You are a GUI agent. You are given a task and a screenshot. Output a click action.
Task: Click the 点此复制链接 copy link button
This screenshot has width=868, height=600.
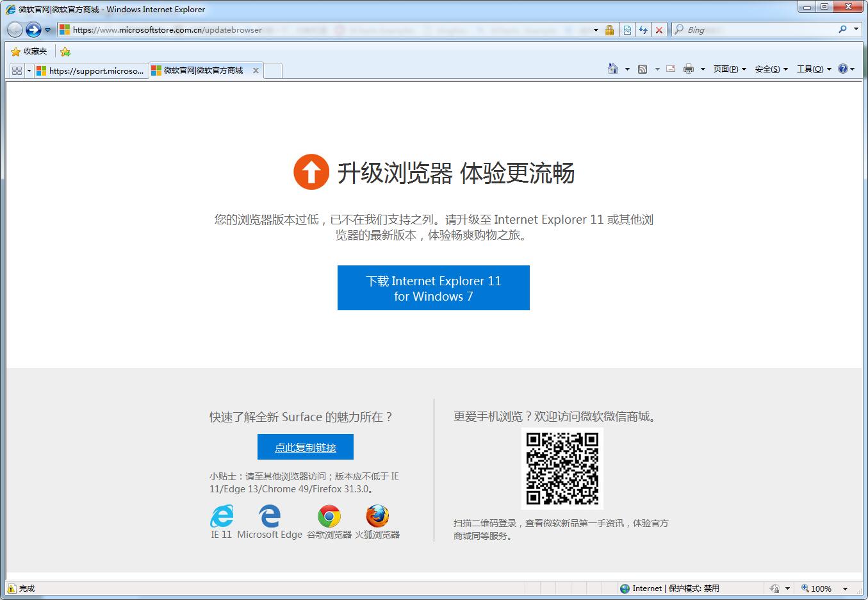[x=306, y=447]
